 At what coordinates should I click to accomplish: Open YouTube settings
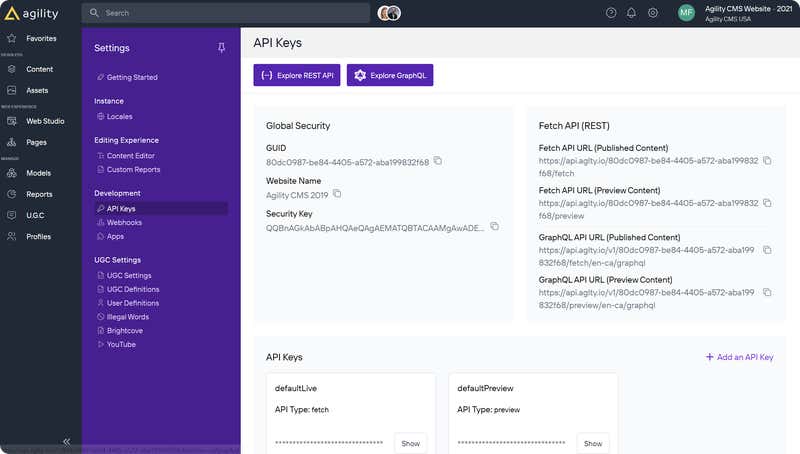tap(116, 344)
